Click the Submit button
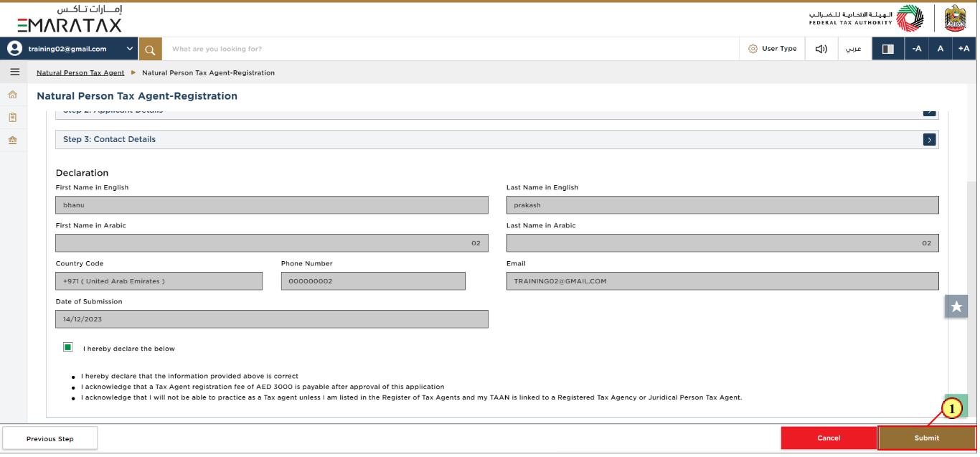The image size is (980, 457). pyautogui.click(x=926, y=438)
